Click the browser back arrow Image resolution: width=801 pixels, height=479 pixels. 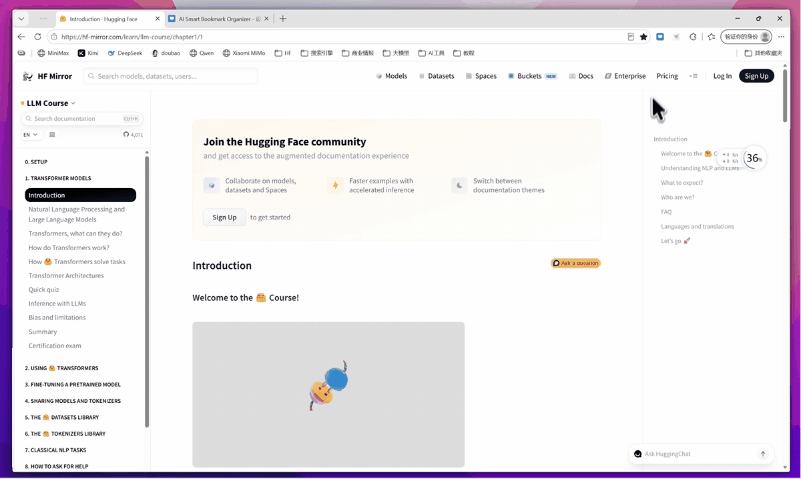(x=21, y=37)
